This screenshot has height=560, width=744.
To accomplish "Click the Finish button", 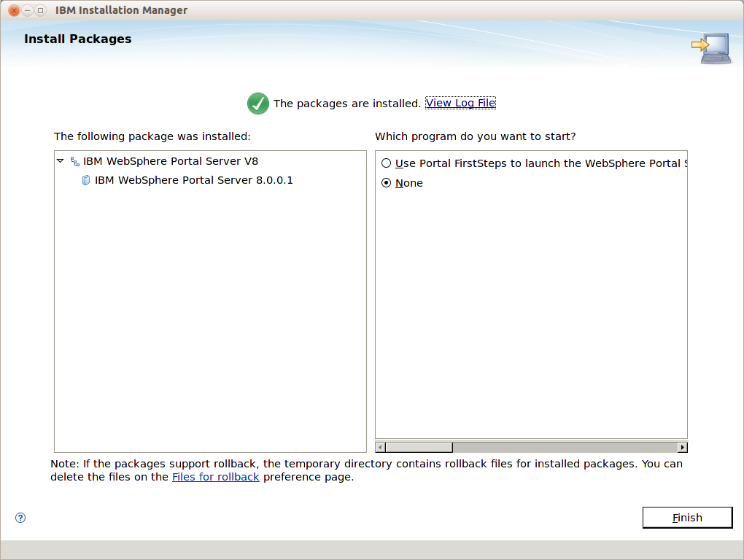I will 688,518.
